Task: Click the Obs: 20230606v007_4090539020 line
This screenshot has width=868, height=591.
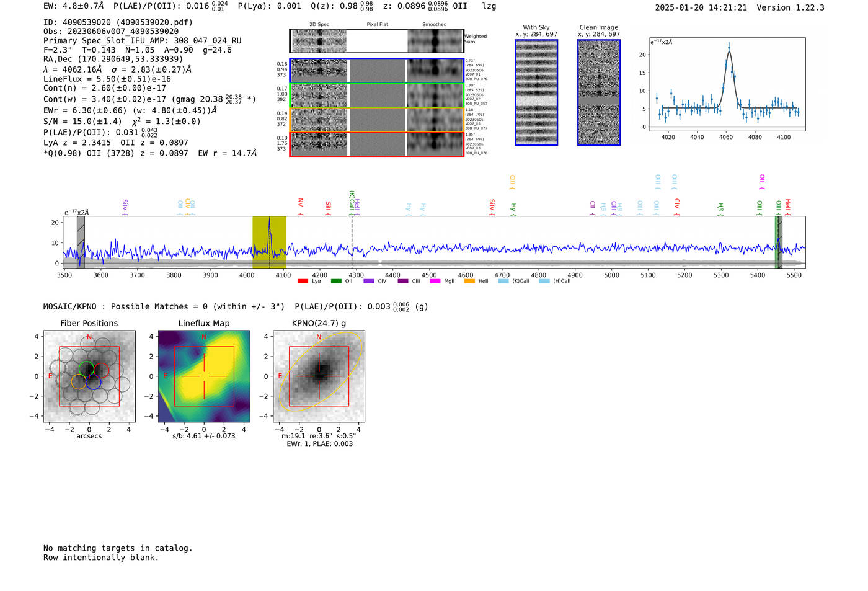Action: click(111, 32)
